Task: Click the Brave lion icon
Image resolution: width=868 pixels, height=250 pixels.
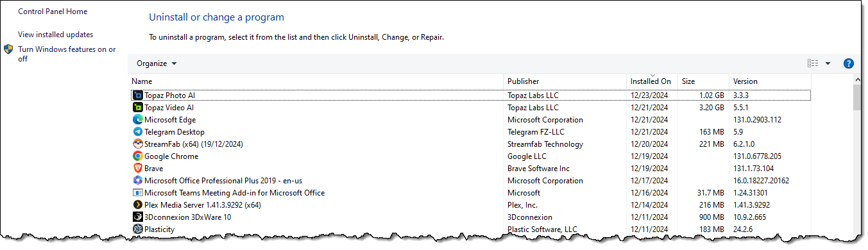Action: 137,169
